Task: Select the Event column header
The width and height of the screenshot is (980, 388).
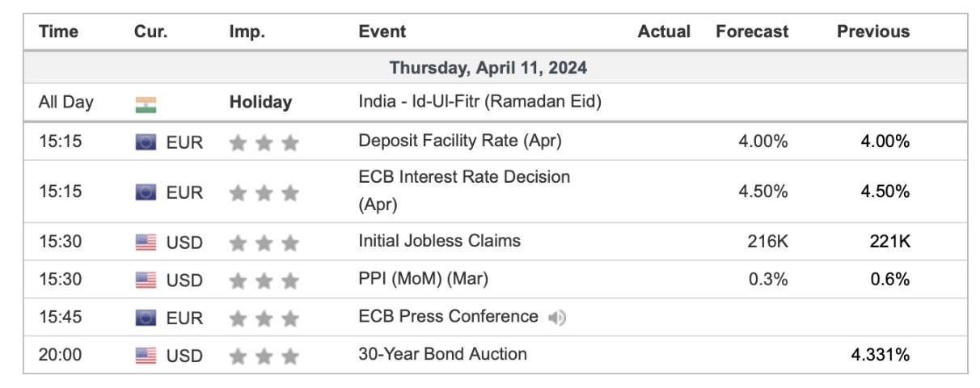Action: (x=382, y=32)
